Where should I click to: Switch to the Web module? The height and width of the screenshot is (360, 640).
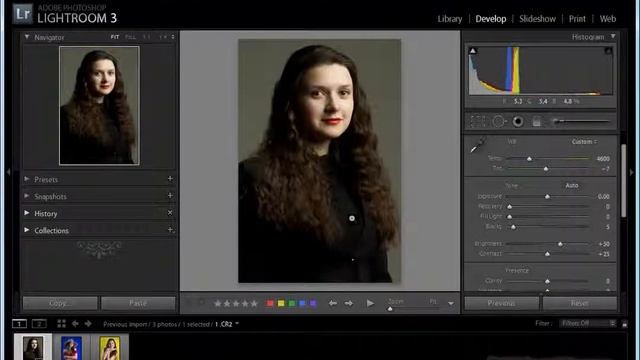point(608,19)
